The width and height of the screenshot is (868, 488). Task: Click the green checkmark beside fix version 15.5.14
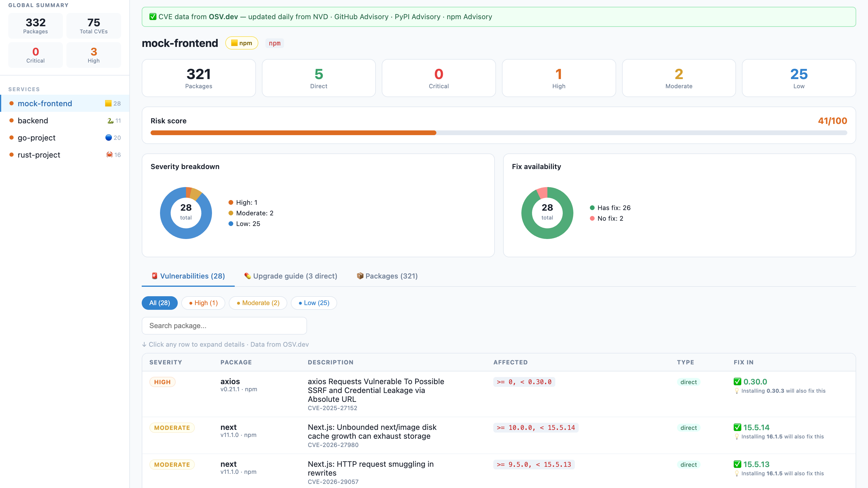tap(737, 428)
